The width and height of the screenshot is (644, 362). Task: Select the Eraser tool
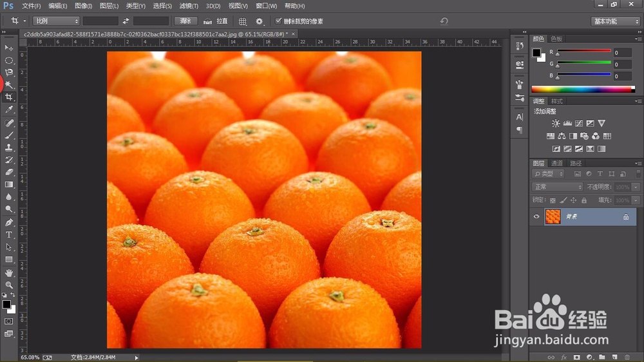[8, 172]
